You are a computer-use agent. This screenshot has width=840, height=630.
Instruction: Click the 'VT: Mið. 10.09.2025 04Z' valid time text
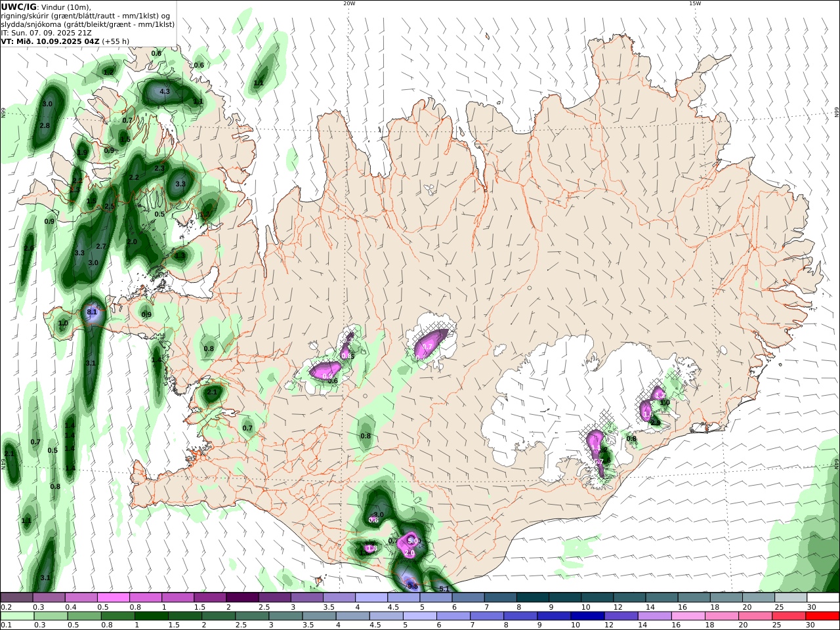(50, 41)
